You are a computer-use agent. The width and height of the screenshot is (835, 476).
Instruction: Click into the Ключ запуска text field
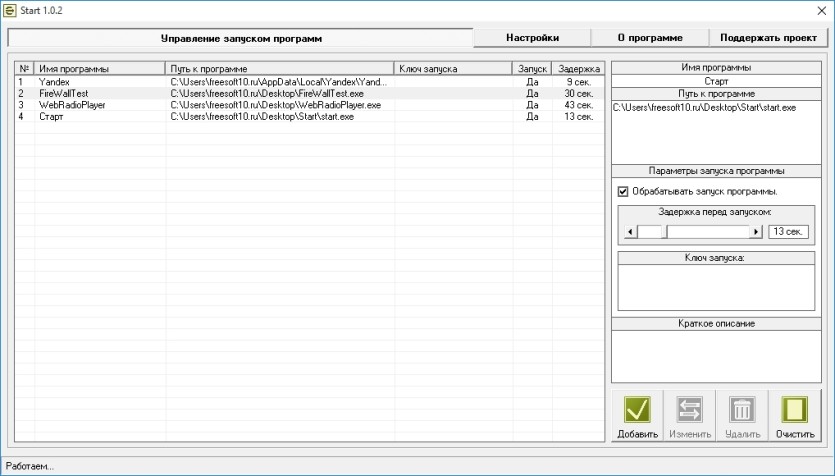coord(716,288)
